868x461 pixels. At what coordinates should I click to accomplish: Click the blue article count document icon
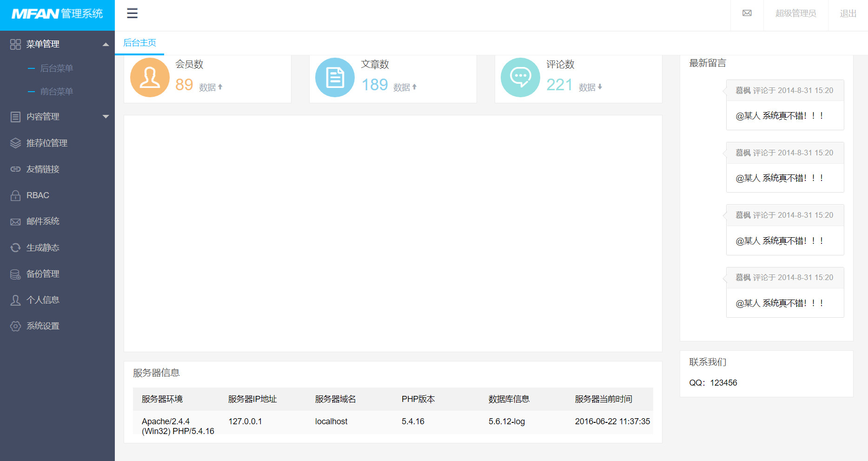pos(335,77)
